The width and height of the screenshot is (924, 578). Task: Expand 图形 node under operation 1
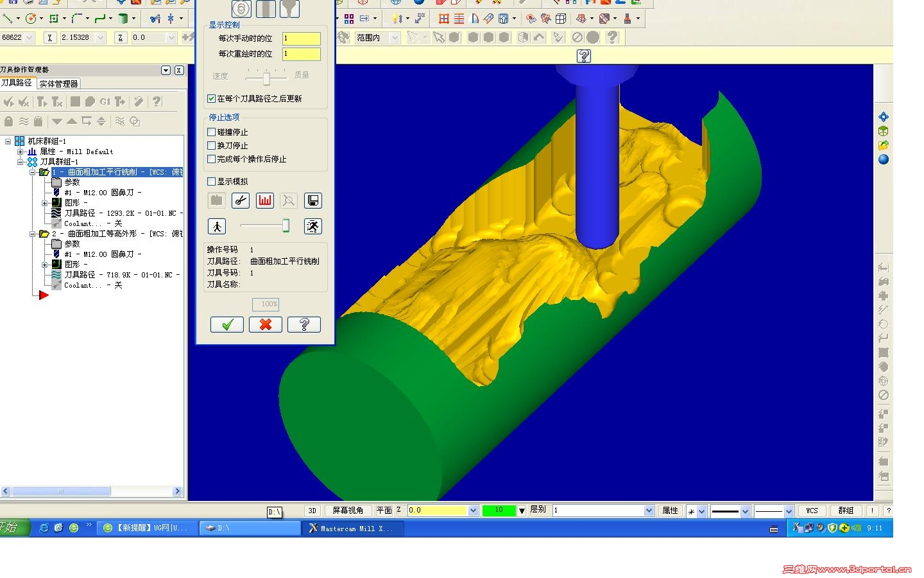coord(45,203)
